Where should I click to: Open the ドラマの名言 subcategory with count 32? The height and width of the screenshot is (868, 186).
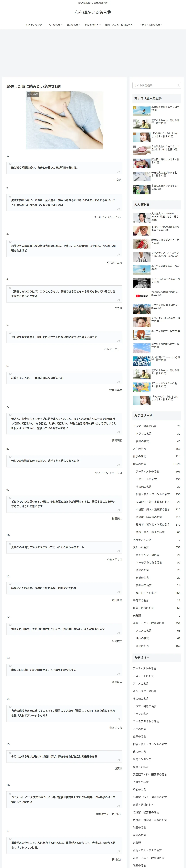158,434
